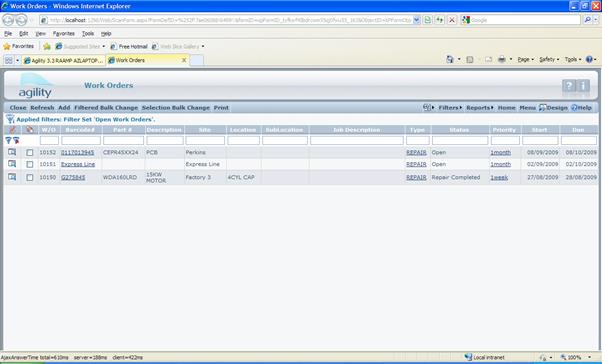Image resolution: width=602 pixels, height=364 pixels.
Task: Tick checkbox for work order 10152
Action: pos(30,152)
